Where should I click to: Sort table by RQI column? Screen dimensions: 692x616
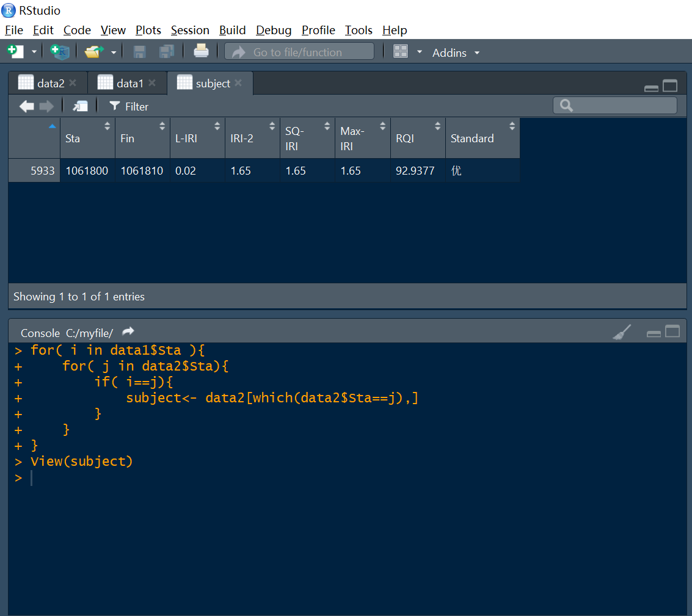(418, 138)
